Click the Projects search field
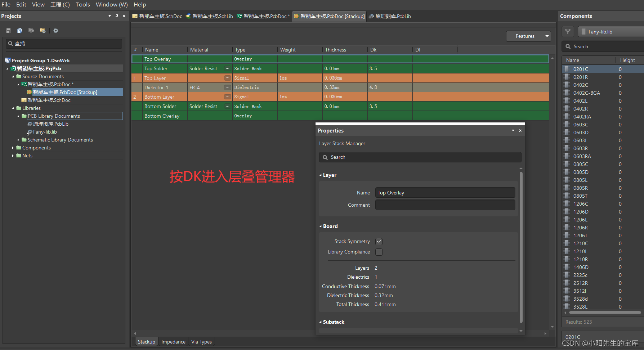644x350 pixels. [x=64, y=44]
